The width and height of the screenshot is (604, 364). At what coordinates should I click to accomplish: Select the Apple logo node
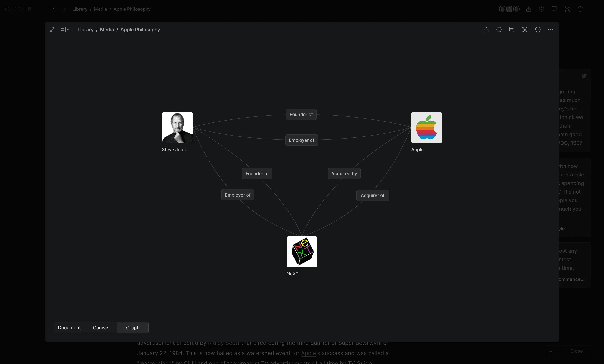(426, 128)
